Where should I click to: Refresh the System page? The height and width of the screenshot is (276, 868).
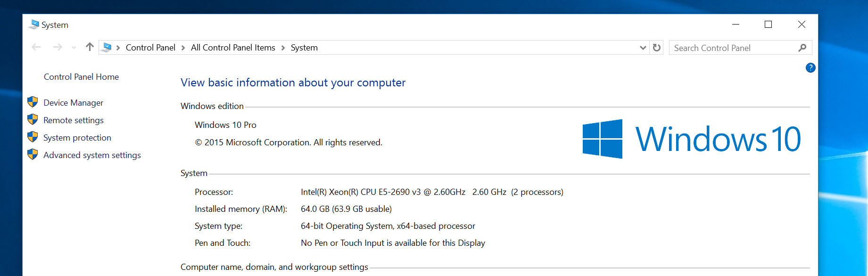(656, 48)
